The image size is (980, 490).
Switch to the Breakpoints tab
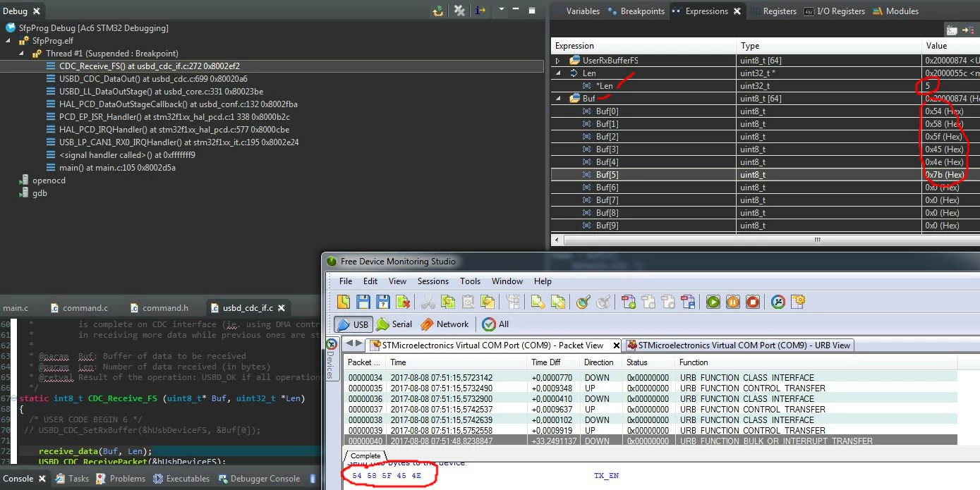click(635, 11)
